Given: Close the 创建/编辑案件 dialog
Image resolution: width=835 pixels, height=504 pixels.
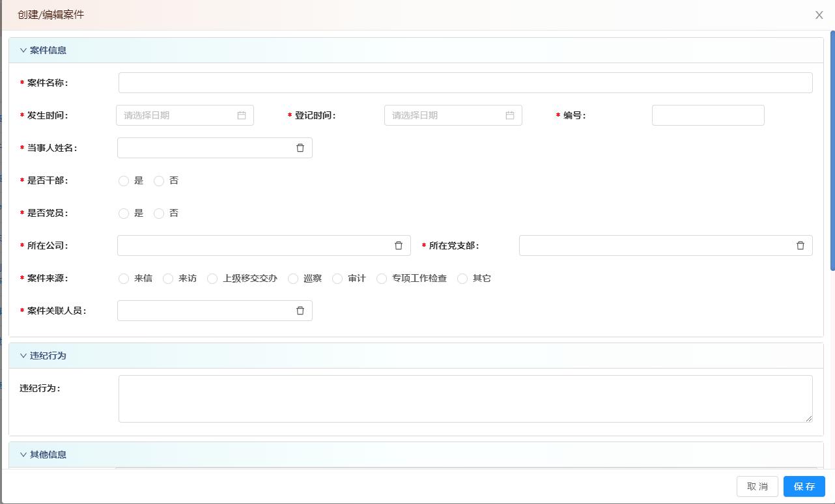Looking at the screenshot, I should [x=819, y=15].
